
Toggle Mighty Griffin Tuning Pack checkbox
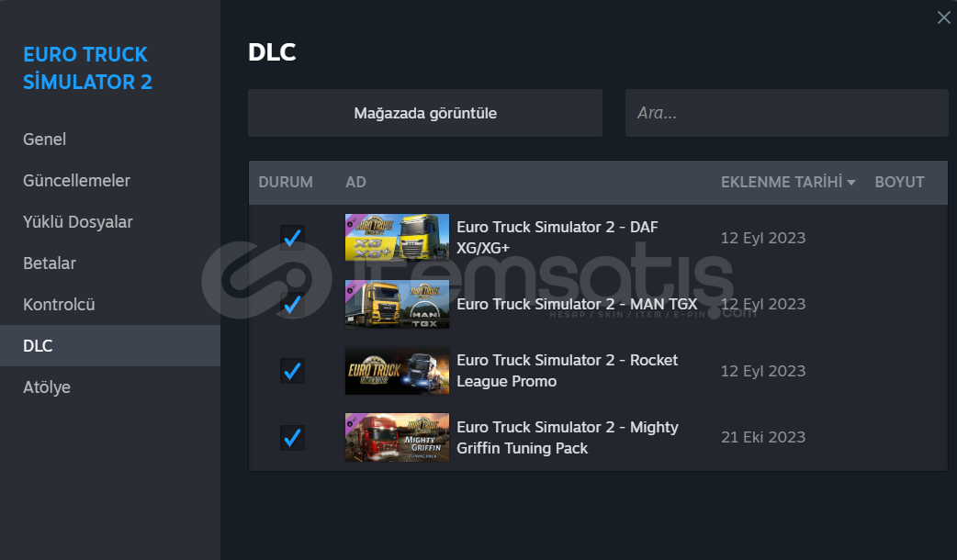(292, 437)
